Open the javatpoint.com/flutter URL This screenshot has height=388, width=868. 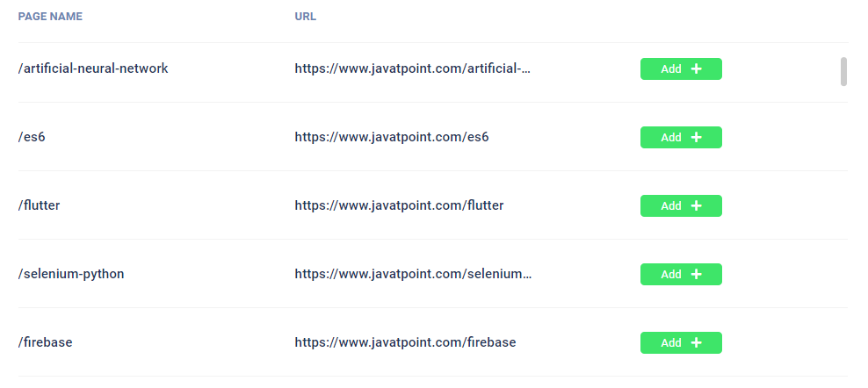[399, 205]
